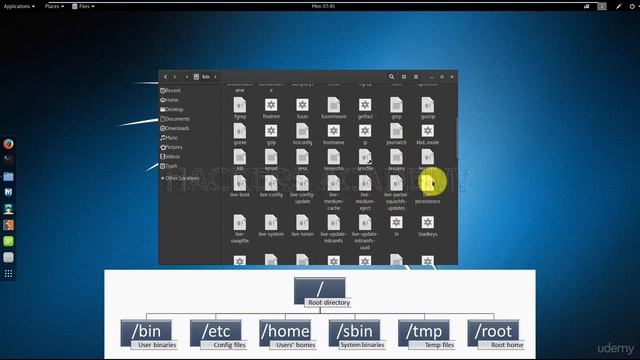This screenshot has height=360, width=640.
Task: Click the live-toram file label
Action: coord(302,234)
